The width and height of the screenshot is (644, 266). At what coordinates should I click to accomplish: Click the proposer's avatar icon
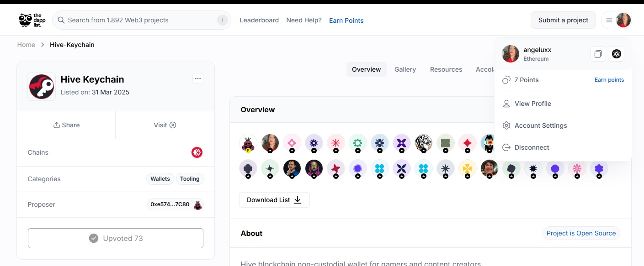pos(197,205)
